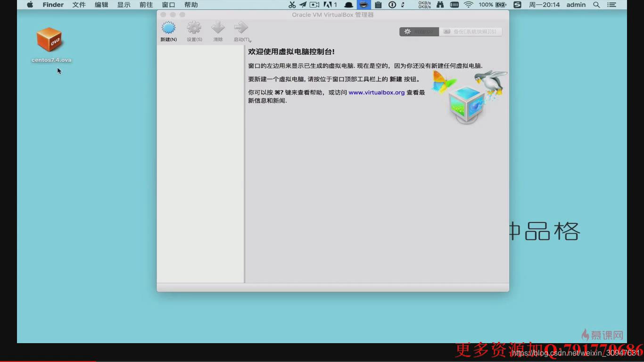This screenshot has height=362, width=644.
Task: Expand the Start (启动) dropdown arrow
Action: pyautogui.click(x=250, y=41)
